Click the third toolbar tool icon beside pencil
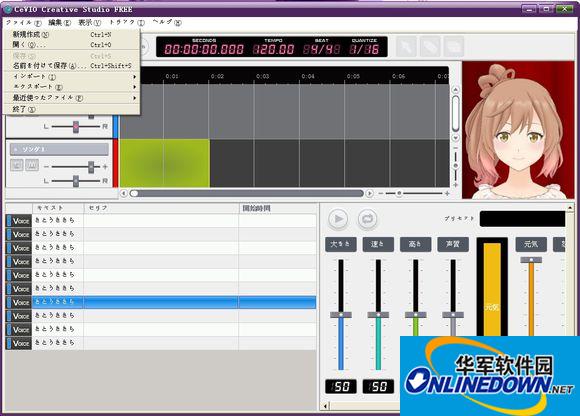The width and height of the screenshot is (580, 416). [x=453, y=47]
